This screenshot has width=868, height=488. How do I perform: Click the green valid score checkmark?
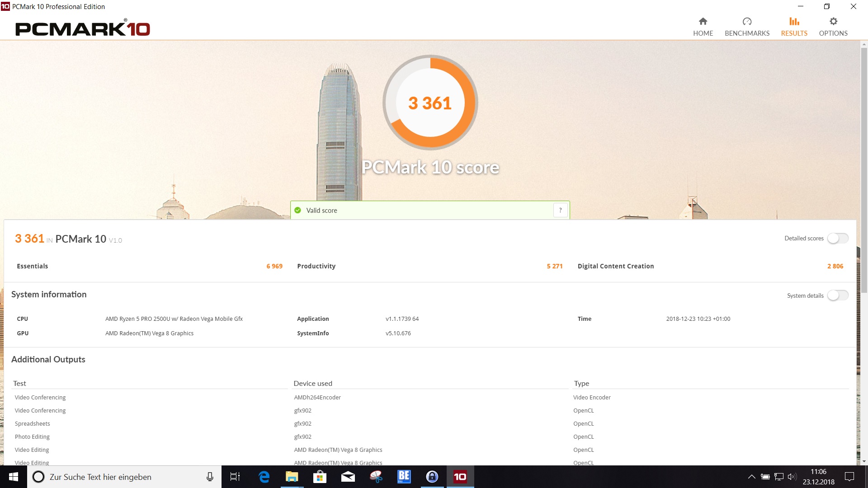(x=297, y=210)
